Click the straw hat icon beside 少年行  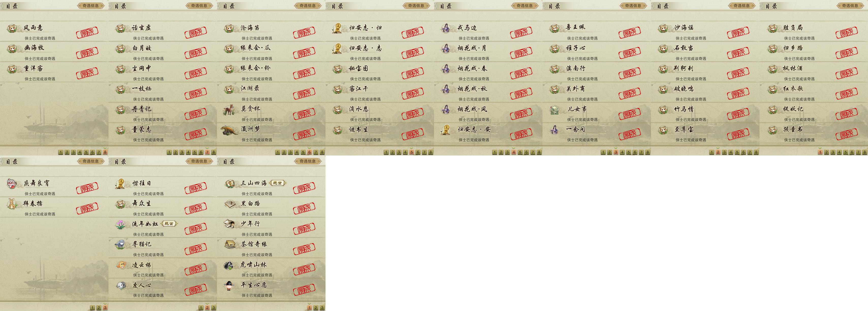point(229,224)
